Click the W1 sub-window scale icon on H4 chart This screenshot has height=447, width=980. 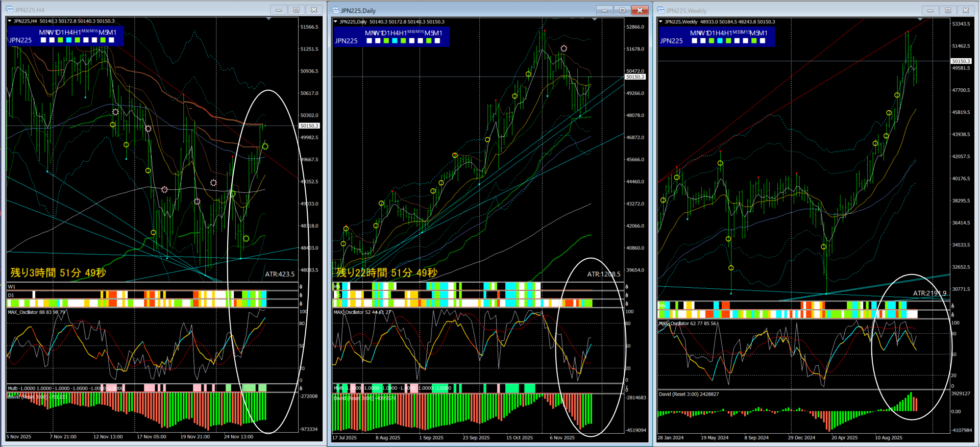[x=301, y=287]
